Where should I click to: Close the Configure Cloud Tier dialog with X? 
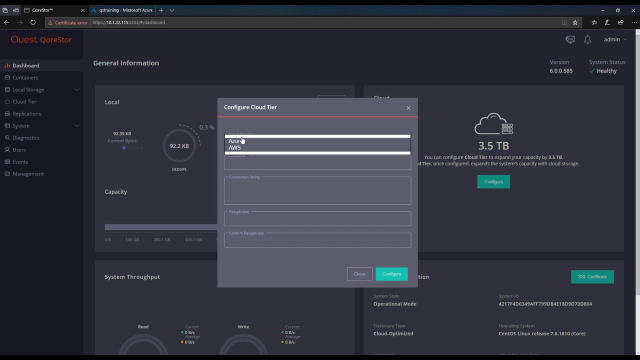tap(408, 108)
